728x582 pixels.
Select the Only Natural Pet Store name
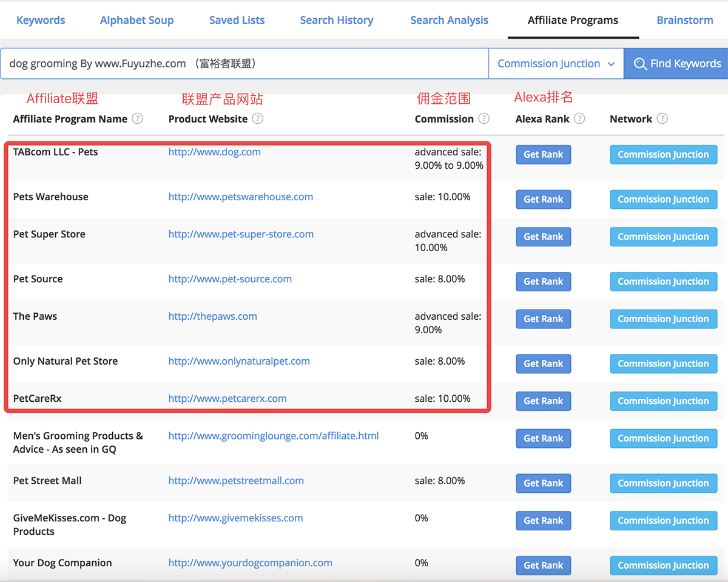pyautogui.click(x=66, y=361)
